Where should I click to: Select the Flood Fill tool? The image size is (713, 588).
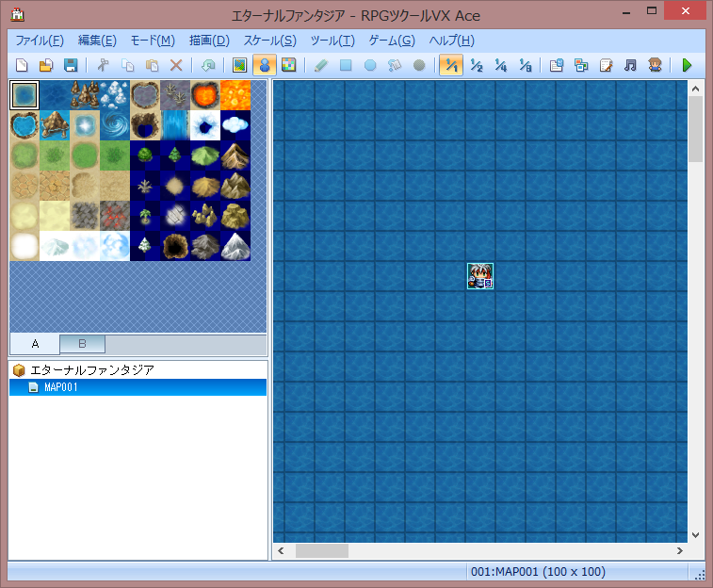pos(395,65)
